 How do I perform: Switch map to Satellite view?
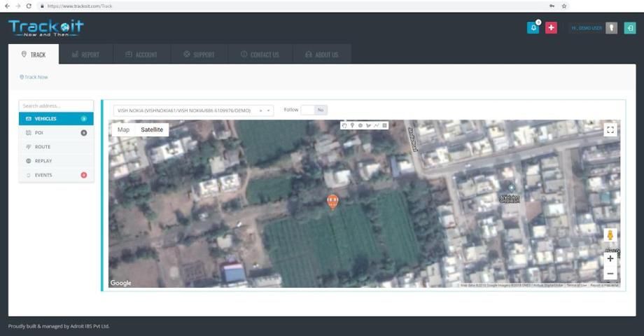pos(152,129)
